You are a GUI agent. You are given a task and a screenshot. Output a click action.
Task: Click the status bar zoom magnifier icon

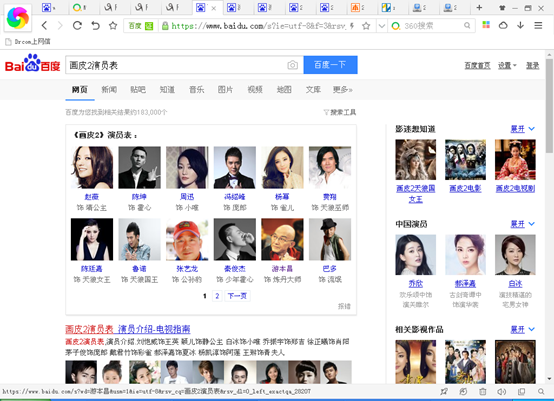541,391
